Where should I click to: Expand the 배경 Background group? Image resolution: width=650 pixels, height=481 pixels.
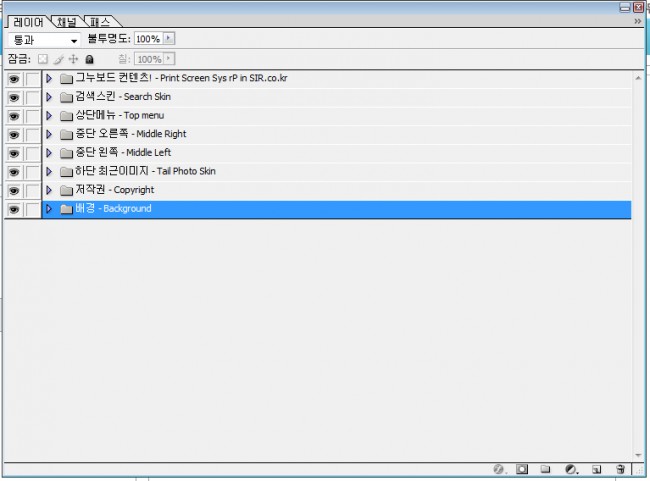coord(49,209)
